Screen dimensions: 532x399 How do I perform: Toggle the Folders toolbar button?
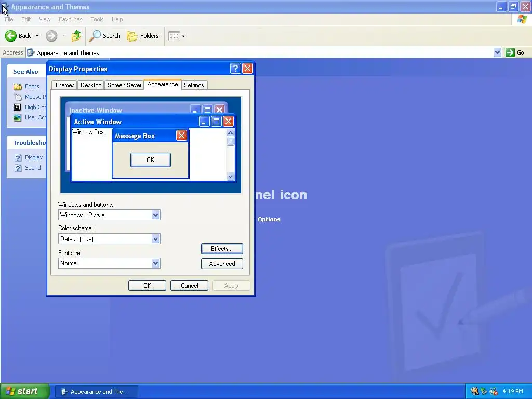click(x=143, y=36)
